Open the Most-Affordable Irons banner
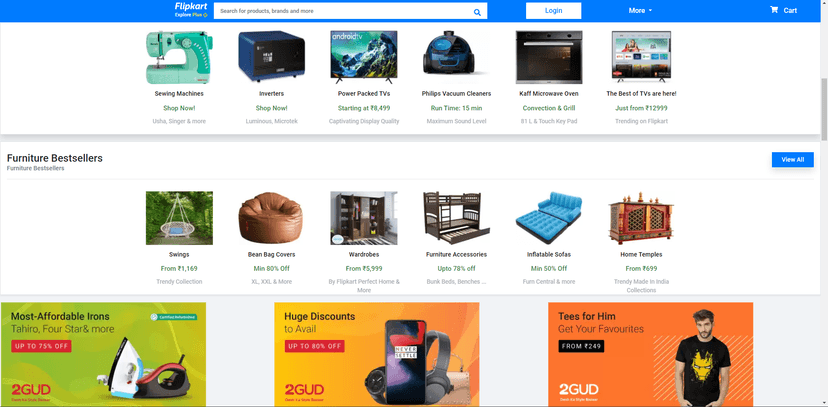 coord(104,354)
